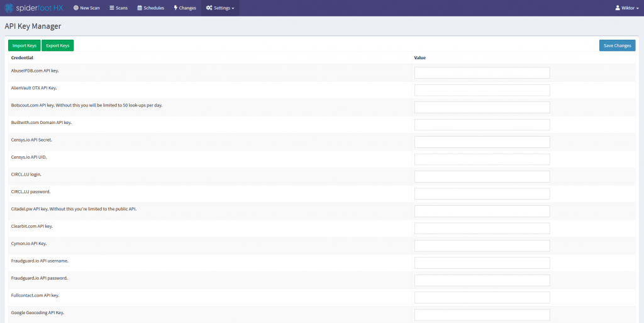Click the Fraudguard.io API password label
This screenshot has height=323, width=644.
coord(40,278)
